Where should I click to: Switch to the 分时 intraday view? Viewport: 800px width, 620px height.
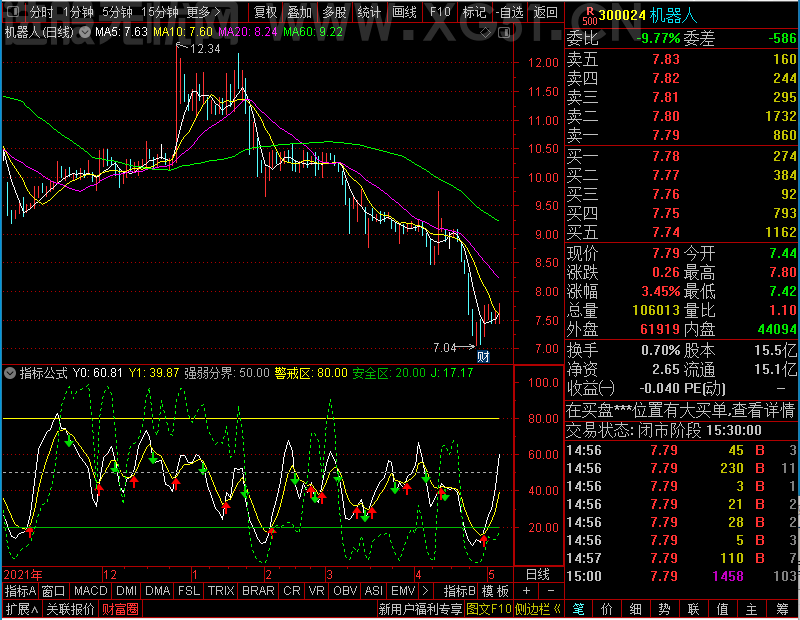point(41,12)
